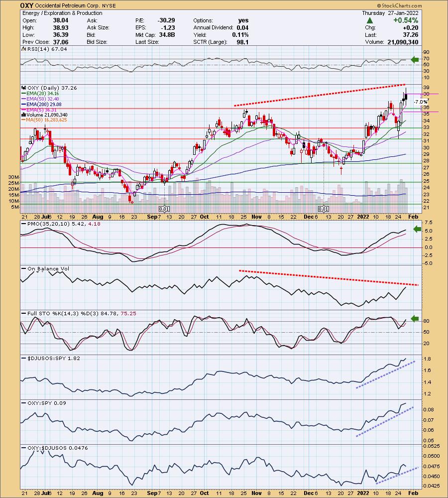Image resolution: width=448 pixels, height=498 pixels.
Task: Click the 0.01 dividend marker near Sep 7
Action: click(x=164, y=209)
